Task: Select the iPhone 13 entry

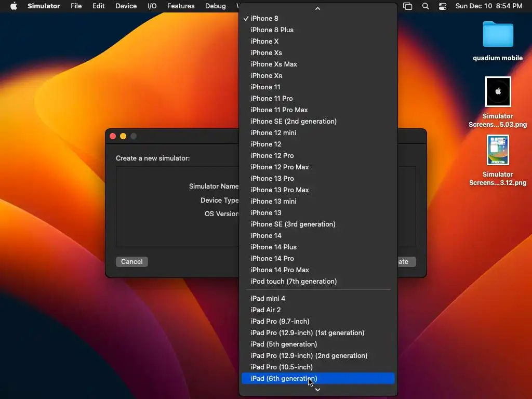Action: pos(318,212)
